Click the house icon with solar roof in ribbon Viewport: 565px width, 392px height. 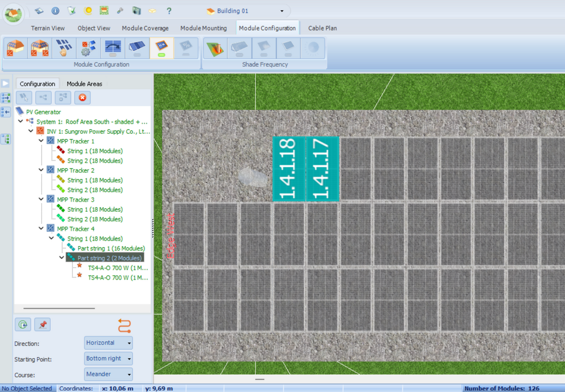point(14,48)
